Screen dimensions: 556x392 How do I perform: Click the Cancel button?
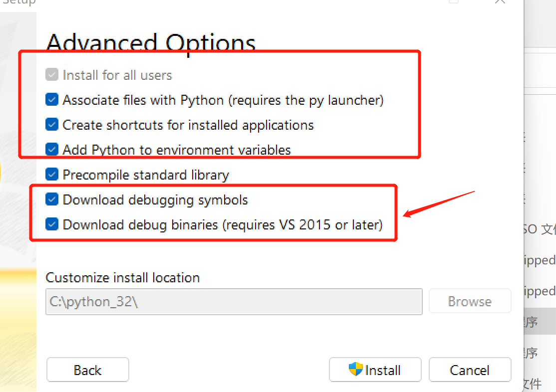pyautogui.click(x=470, y=370)
